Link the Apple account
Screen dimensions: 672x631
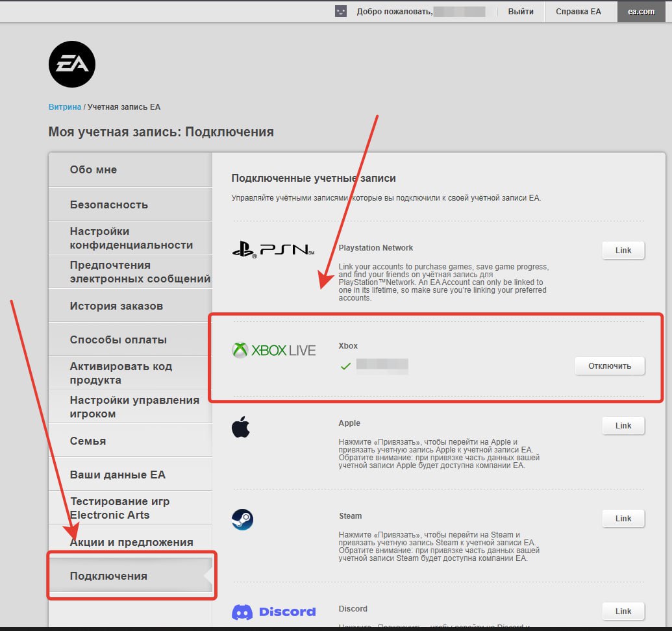click(623, 425)
